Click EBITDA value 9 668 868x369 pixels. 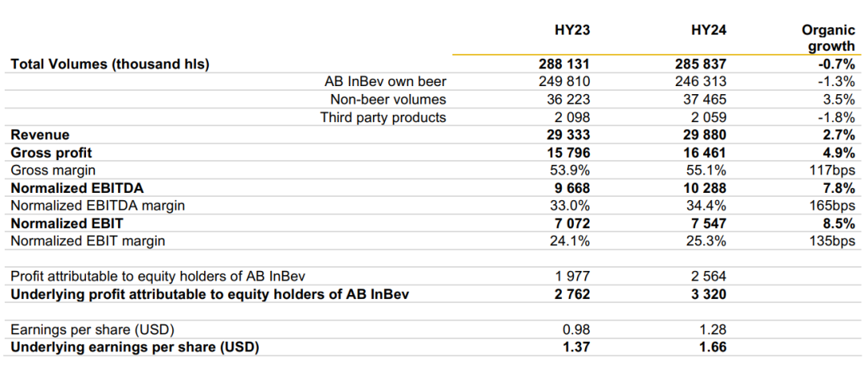point(572,188)
